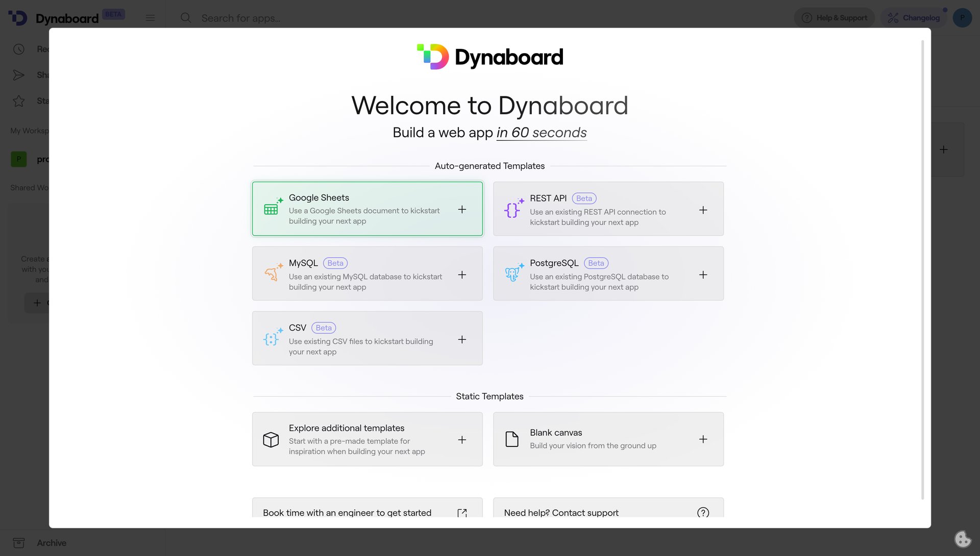Image resolution: width=980 pixels, height=556 pixels.
Task: Click the Google Sheets template icon
Action: click(271, 209)
